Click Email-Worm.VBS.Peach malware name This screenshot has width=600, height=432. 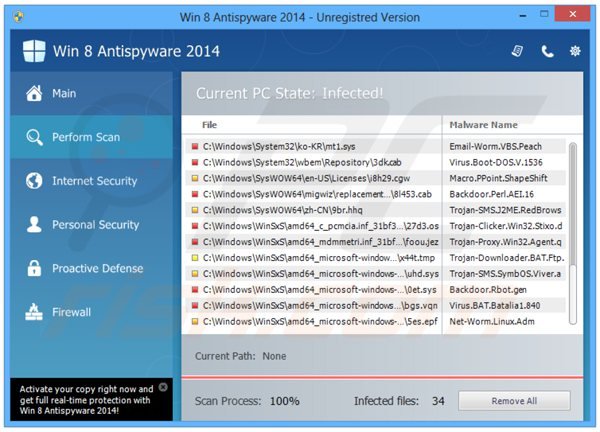[495, 147]
